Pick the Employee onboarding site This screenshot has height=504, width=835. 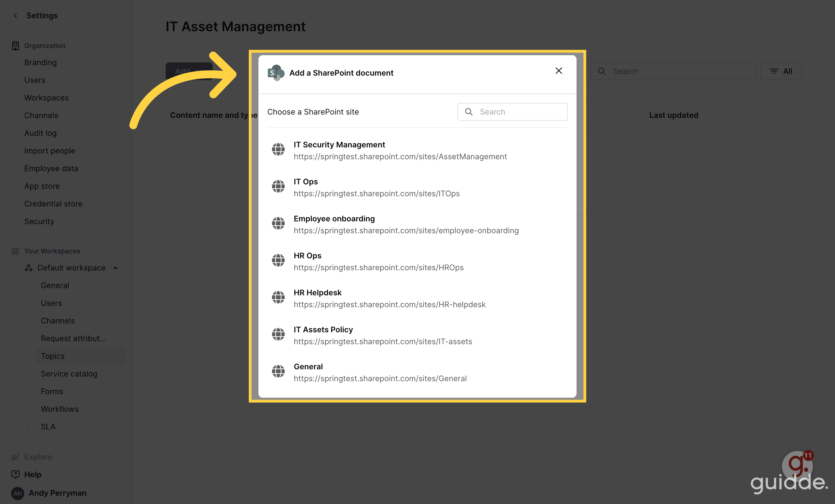pyautogui.click(x=417, y=225)
